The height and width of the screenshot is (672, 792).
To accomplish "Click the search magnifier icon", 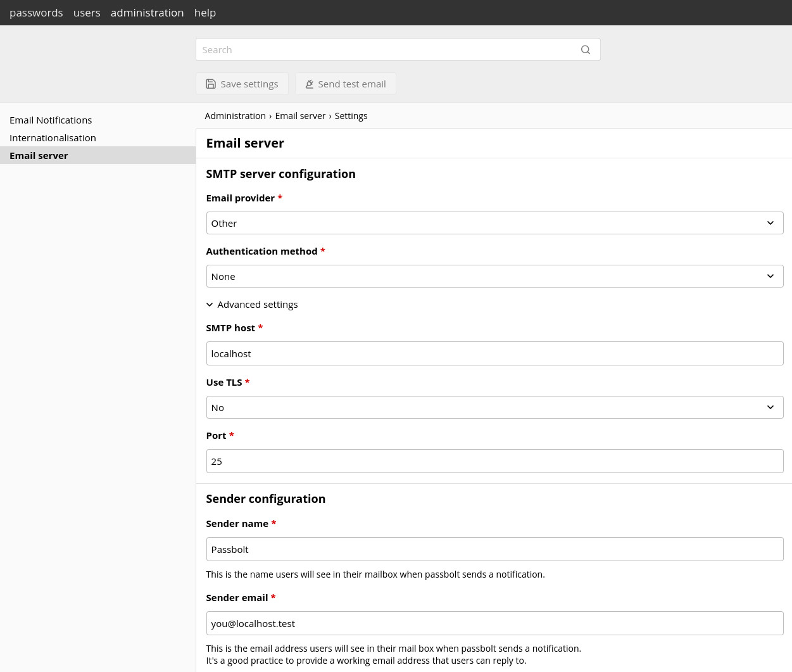I will click(585, 49).
